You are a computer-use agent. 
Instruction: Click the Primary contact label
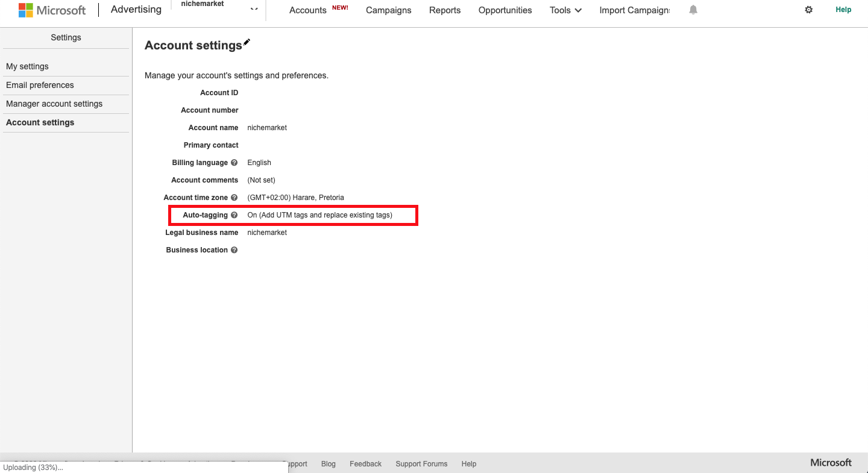[211, 145]
